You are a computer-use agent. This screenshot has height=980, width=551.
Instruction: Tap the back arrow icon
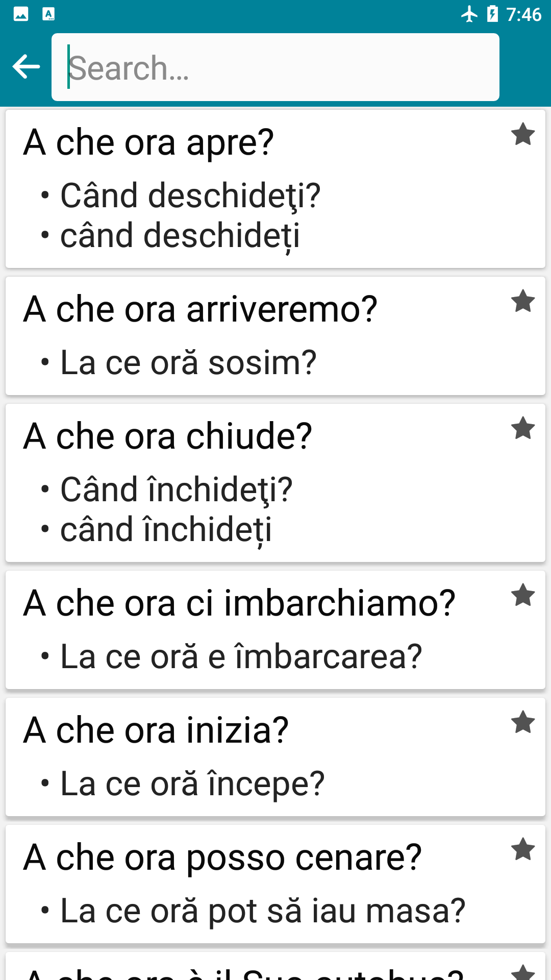click(26, 67)
